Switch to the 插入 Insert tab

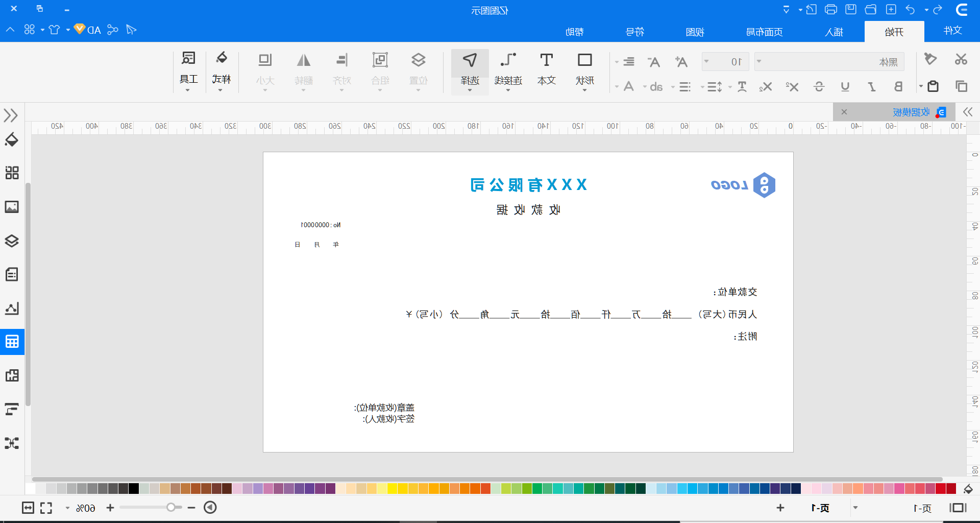pyautogui.click(x=834, y=32)
